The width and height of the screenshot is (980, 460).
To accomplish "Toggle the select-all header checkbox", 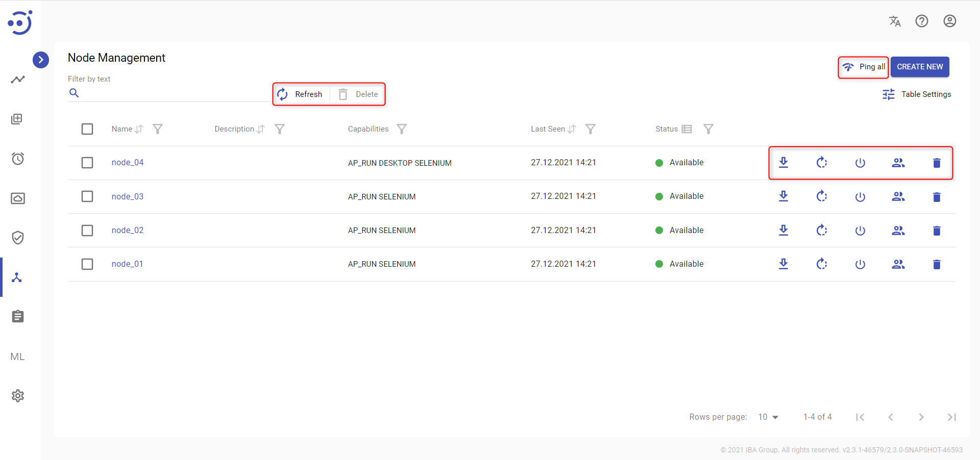I will coord(87,129).
